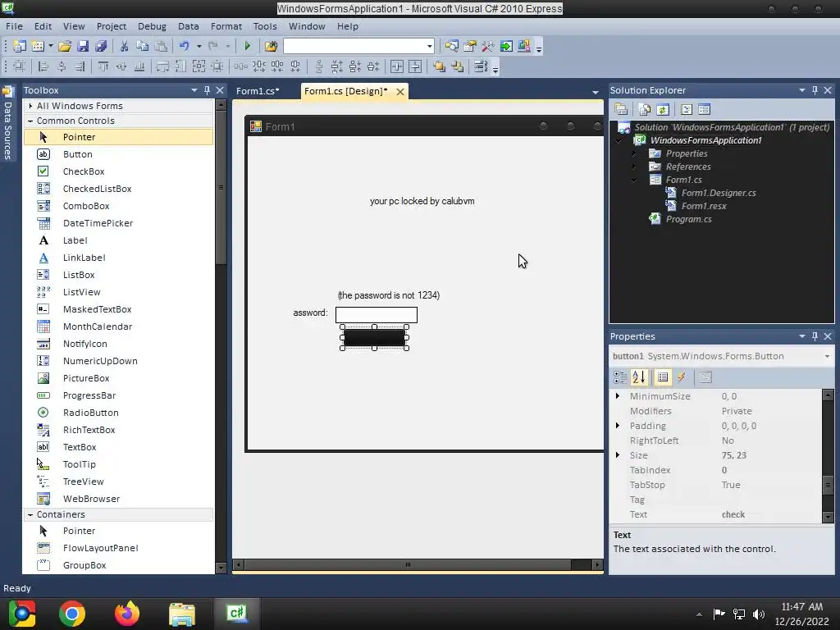Click View Code icon in Solution Explorer

(x=687, y=109)
